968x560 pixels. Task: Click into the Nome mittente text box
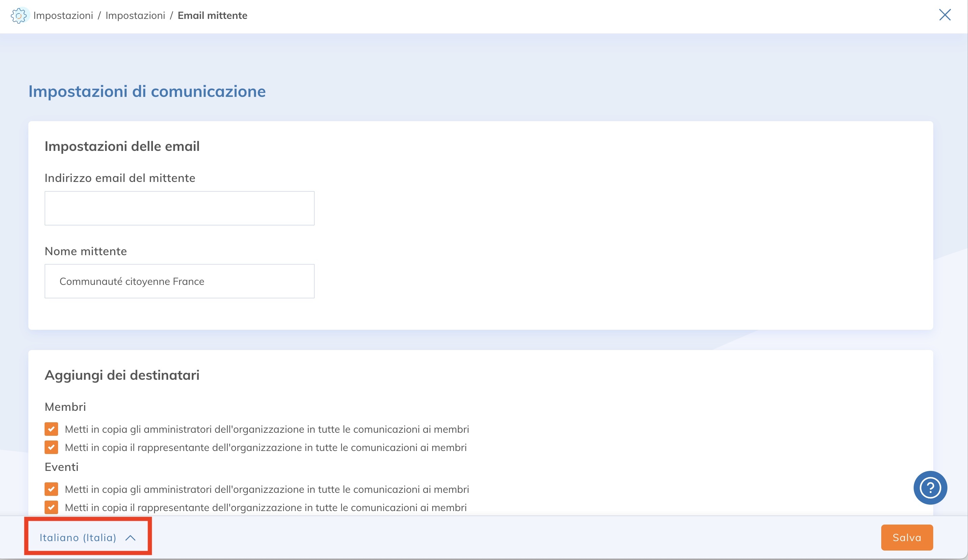click(179, 281)
